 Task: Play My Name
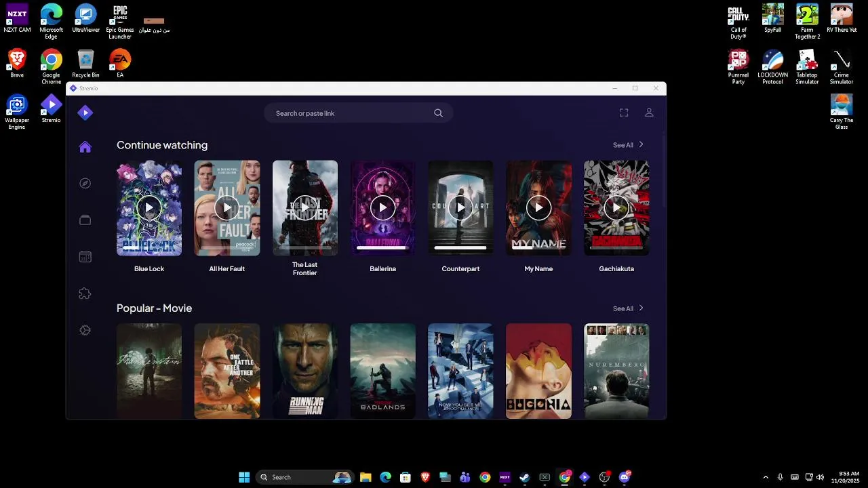point(538,208)
